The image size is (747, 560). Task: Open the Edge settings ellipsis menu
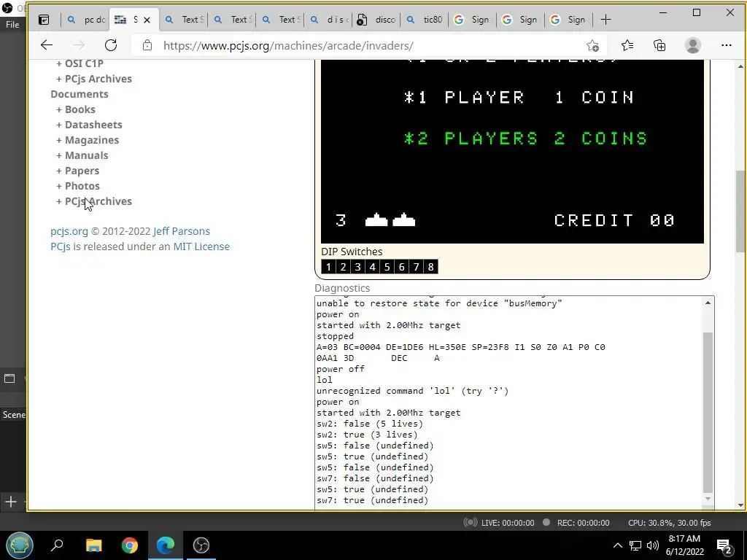coord(726,45)
